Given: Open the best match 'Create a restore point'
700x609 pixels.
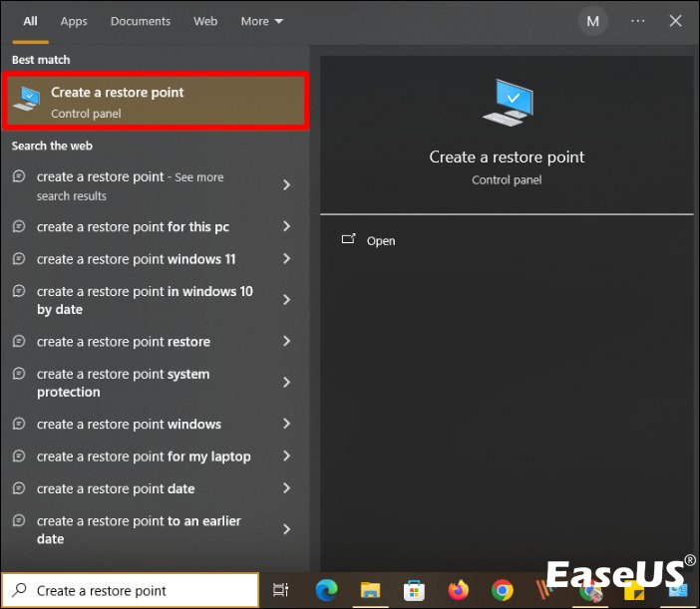Looking at the screenshot, I should click(155, 102).
